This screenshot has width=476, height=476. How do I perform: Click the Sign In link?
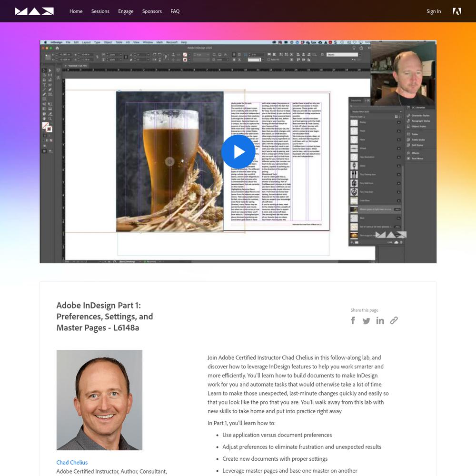(x=434, y=11)
